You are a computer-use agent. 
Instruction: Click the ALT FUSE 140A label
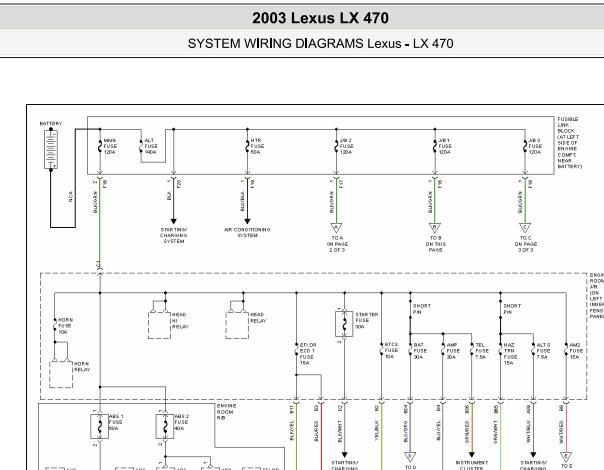point(151,146)
